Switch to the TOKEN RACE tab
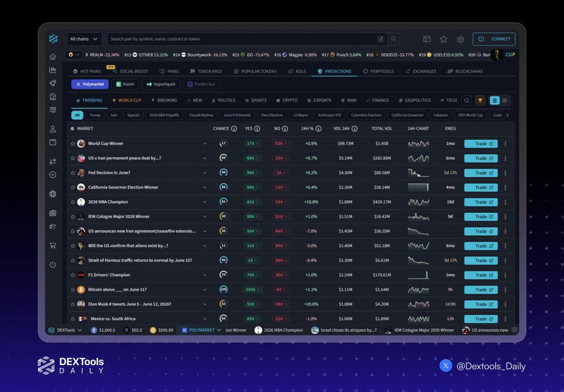Image resolution: width=564 pixels, height=392 pixels. tap(206, 71)
